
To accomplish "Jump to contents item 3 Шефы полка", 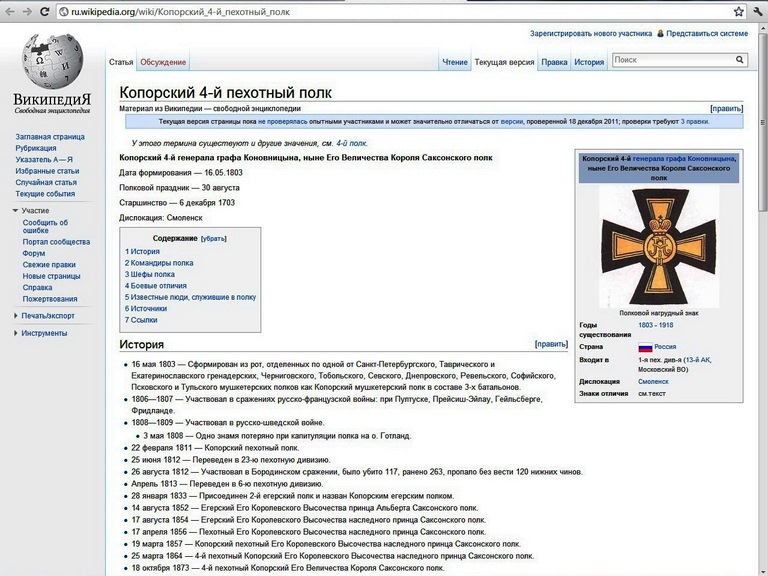I will pos(149,274).
